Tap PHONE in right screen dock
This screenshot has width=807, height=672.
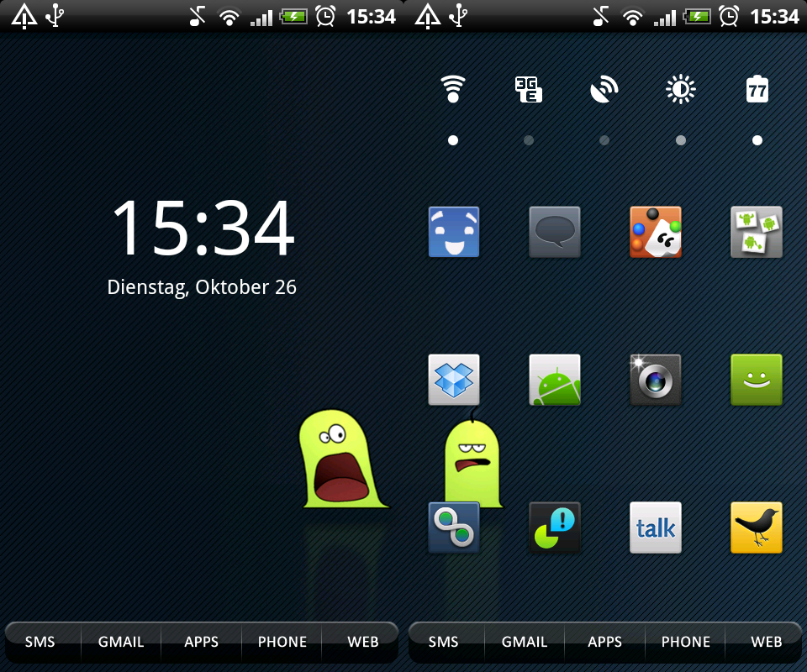(x=686, y=642)
